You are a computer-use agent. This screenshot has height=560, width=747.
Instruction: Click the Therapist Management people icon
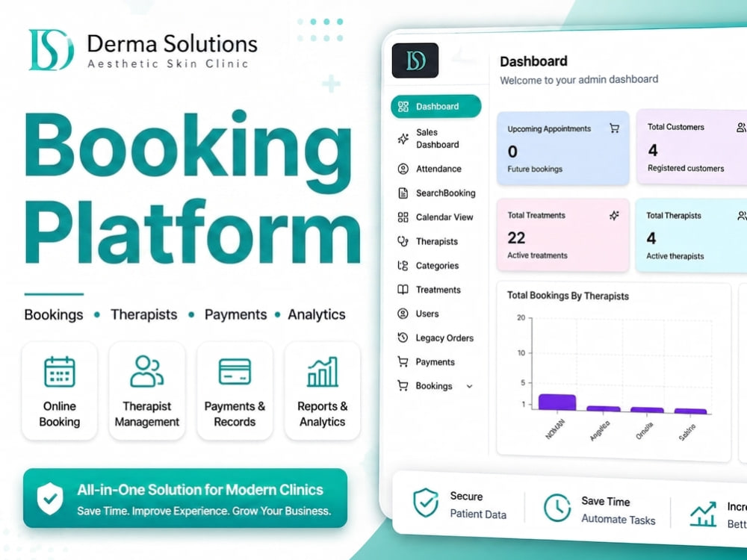click(x=146, y=371)
